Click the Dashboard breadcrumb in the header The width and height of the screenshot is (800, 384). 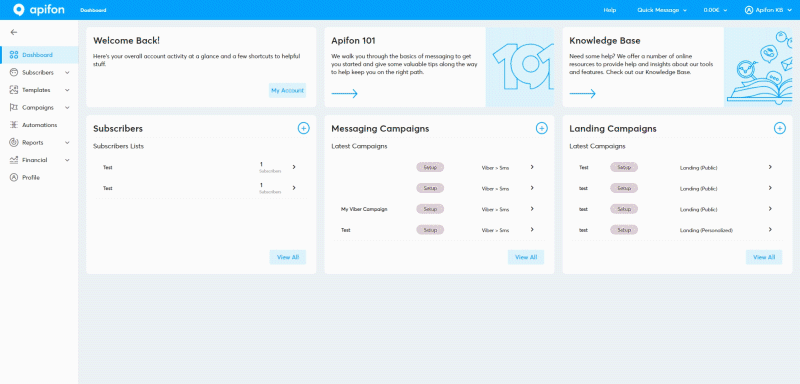[x=93, y=10]
